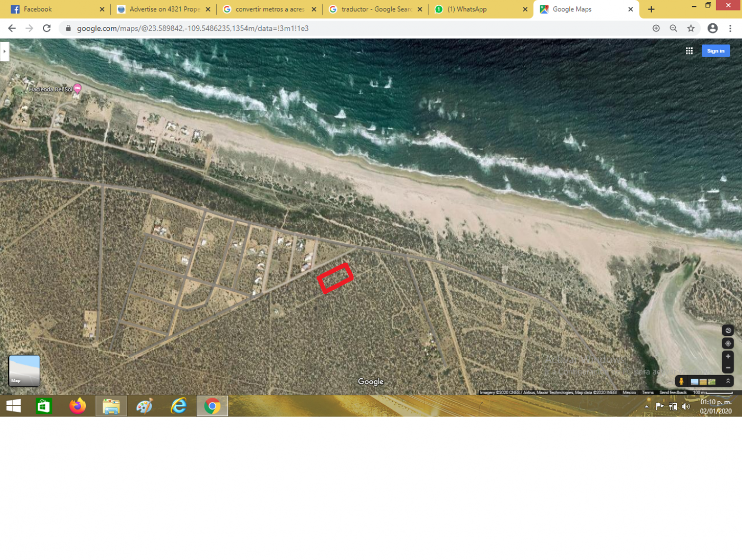This screenshot has width=742, height=560.
Task: Click the address bar URL
Action: click(193, 29)
